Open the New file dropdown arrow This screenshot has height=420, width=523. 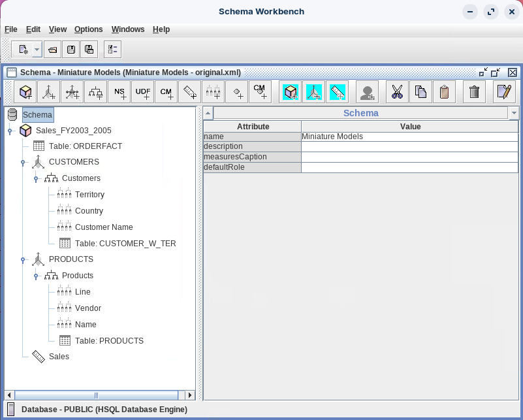tap(37, 50)
